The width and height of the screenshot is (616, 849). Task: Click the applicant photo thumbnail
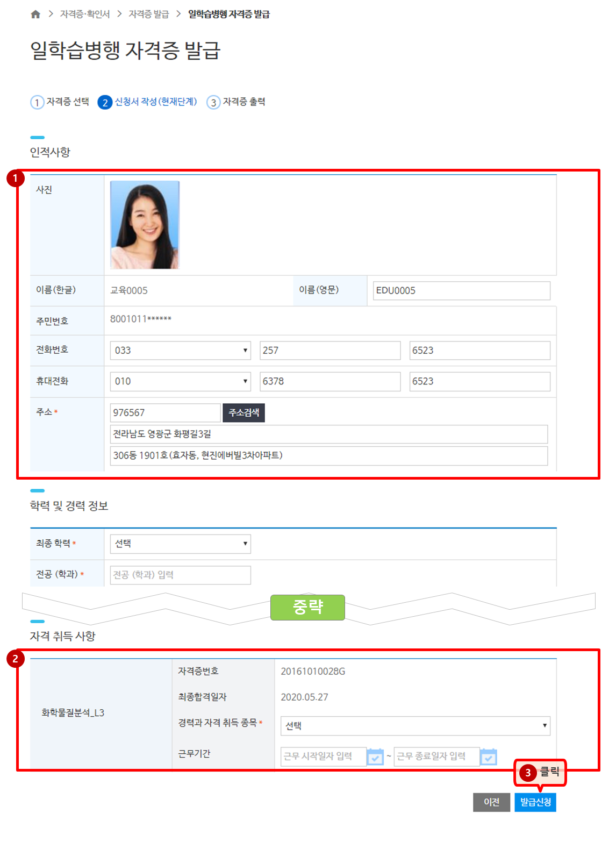coord(145,225)
